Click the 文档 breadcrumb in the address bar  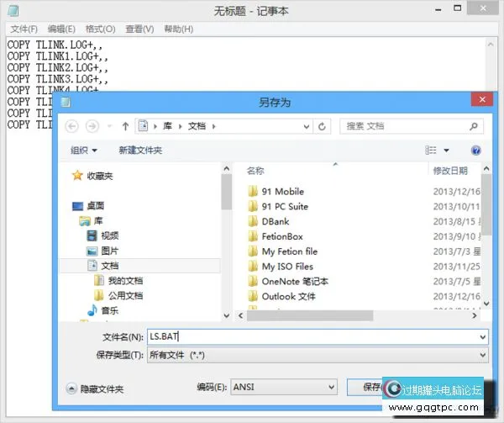point(197,126)
